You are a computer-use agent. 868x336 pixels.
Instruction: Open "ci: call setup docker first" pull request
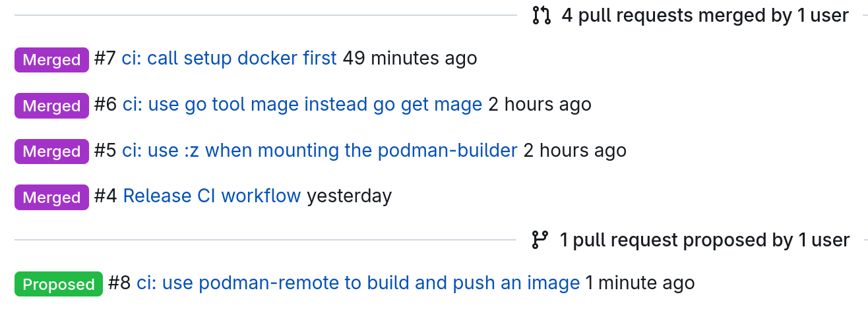tap(229, 59)
